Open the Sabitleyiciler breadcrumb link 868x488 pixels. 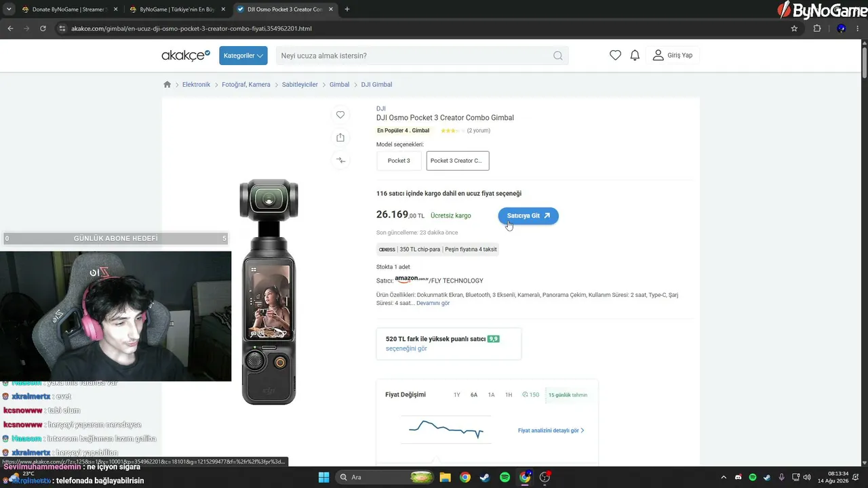[300, 85]
